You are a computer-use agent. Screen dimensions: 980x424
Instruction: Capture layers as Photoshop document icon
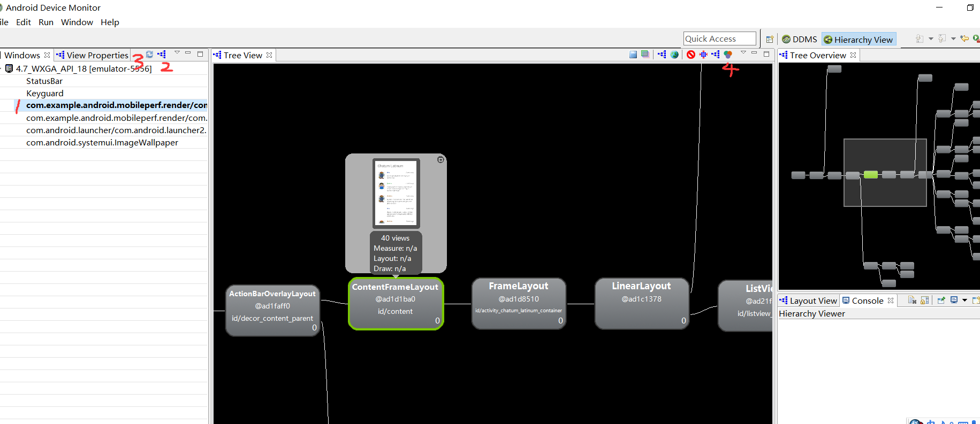tap(645, 55)
